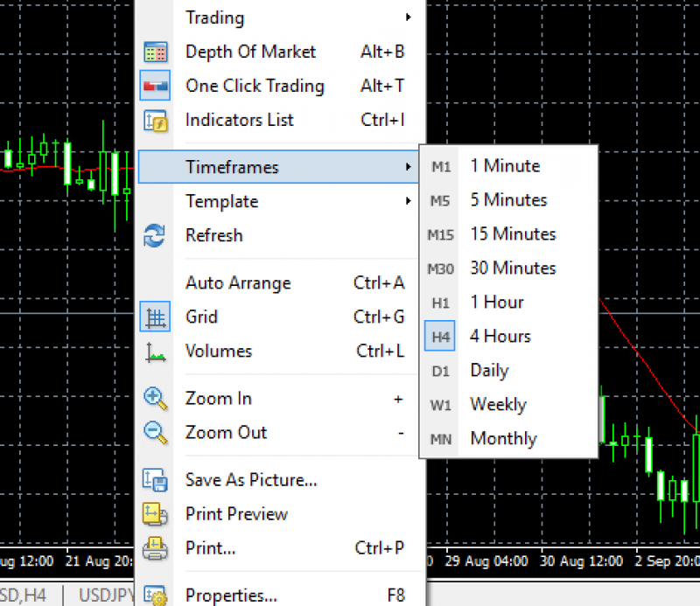The width and height of the screenshot is (700, 606).
Task: Expand Trading submenu arrow
Action: (x=408, y=17)
